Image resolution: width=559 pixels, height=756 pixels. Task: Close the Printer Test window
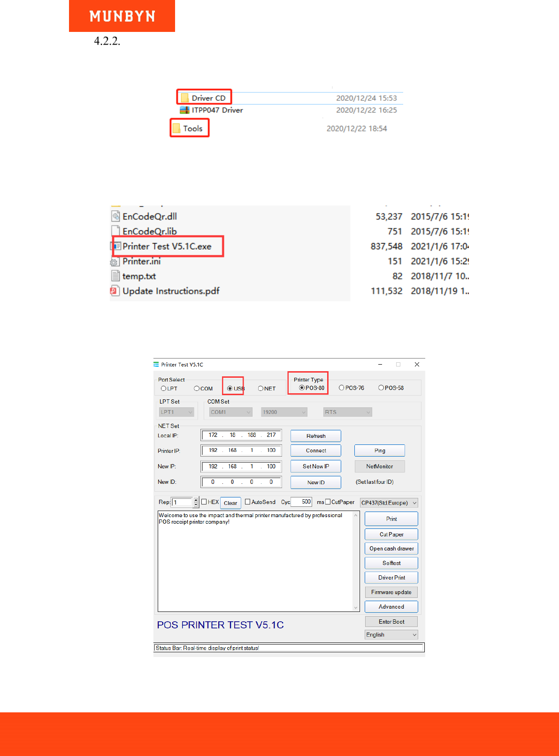coord(417,364)
